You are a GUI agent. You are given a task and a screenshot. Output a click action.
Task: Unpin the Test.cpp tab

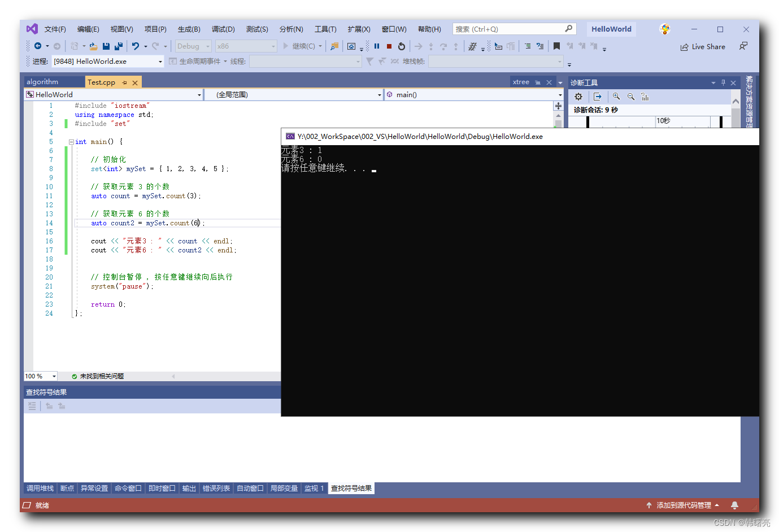click(125, 82)
